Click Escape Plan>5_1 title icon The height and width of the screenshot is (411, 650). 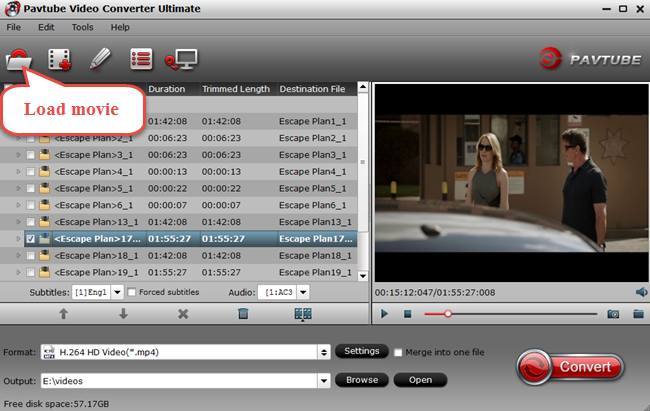44,188
